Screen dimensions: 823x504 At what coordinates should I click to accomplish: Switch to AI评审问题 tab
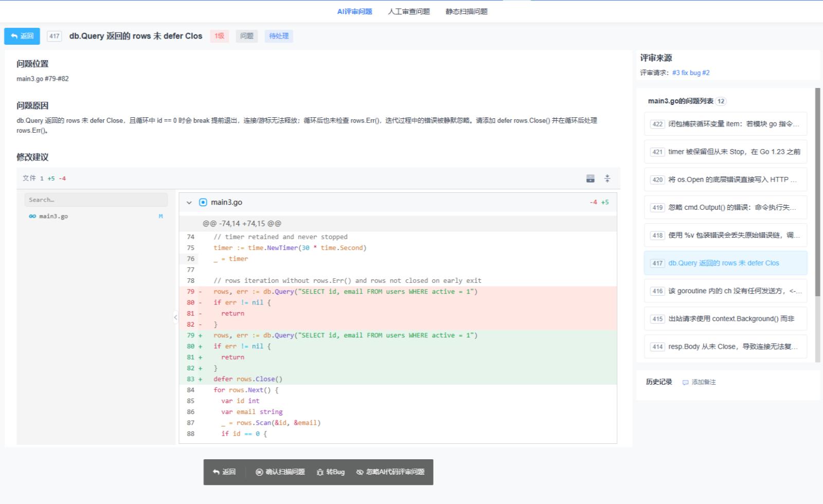354,11
